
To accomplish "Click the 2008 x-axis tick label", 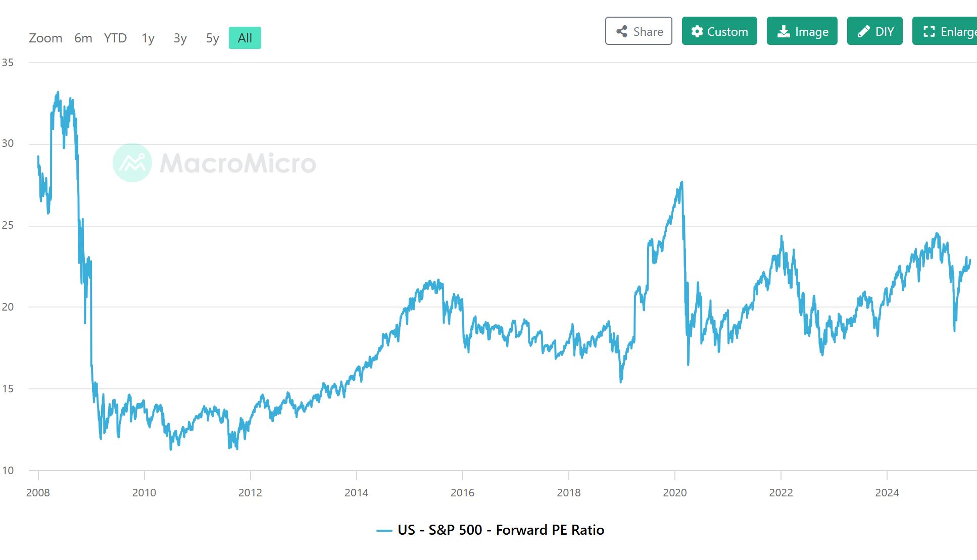I will click(38, 492).
